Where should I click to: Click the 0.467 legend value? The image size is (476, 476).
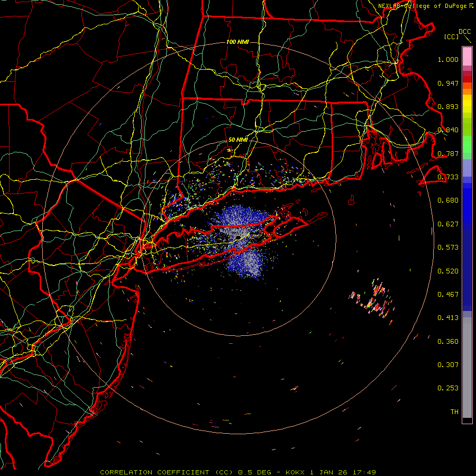click(448, 295)
